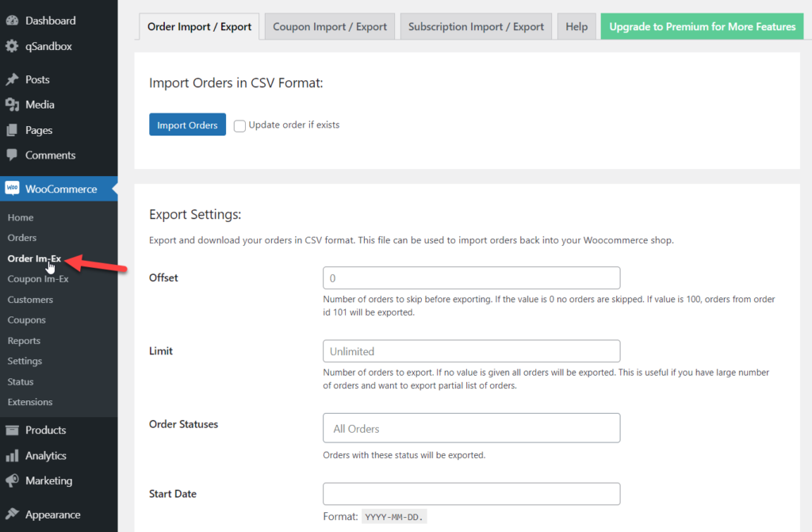Open the Coupon Im-Ex submenu link
This screenshot has width=812, height=532.
38,279
